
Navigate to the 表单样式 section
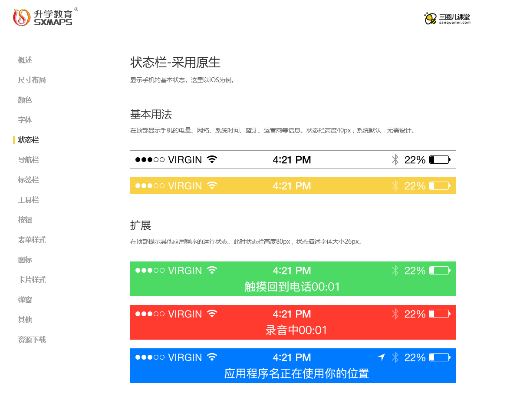point(32,240)
